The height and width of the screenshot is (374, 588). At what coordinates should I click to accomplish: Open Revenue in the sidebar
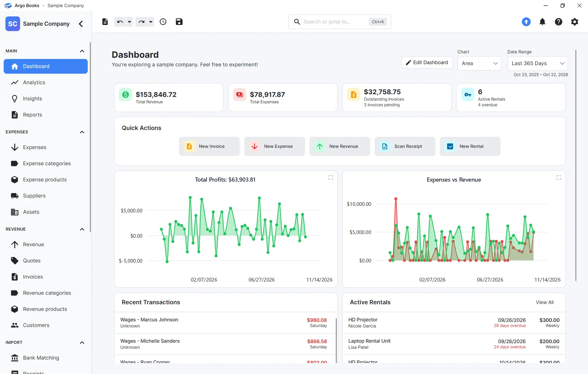tap(46, 244)
